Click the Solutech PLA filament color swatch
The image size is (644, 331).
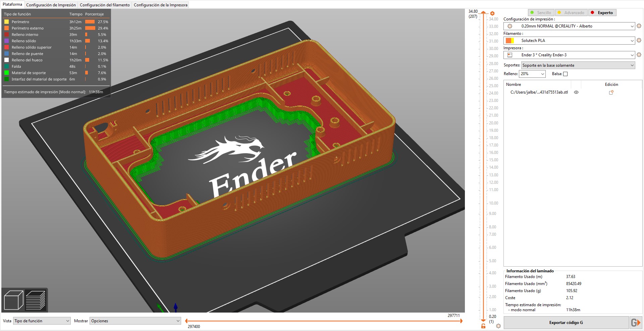tap(510, 41)
